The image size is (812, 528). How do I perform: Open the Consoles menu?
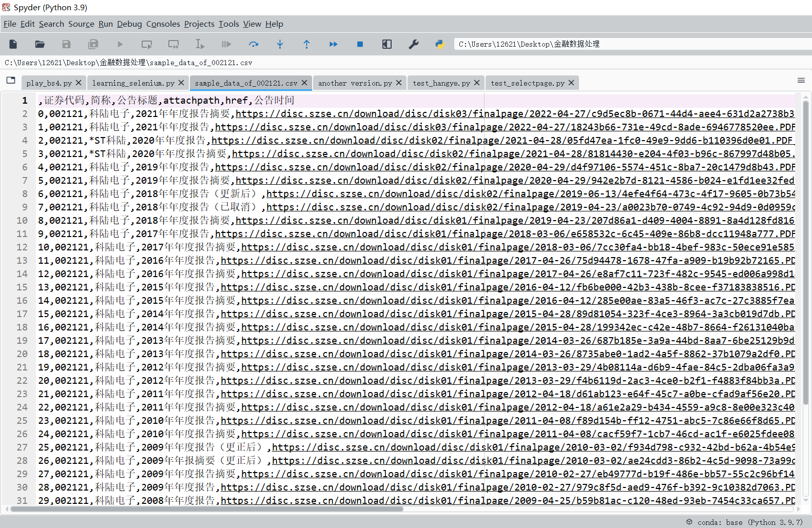tap(163, 24)
